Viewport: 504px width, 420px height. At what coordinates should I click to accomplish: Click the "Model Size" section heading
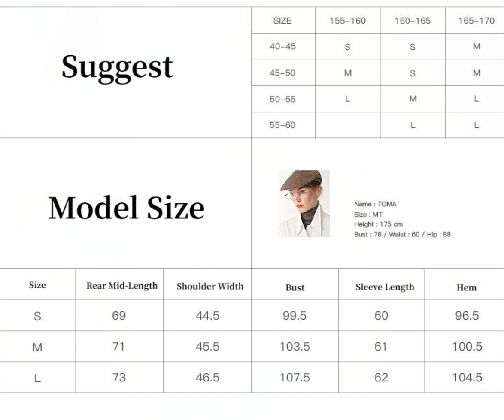(x=126, y=208)
